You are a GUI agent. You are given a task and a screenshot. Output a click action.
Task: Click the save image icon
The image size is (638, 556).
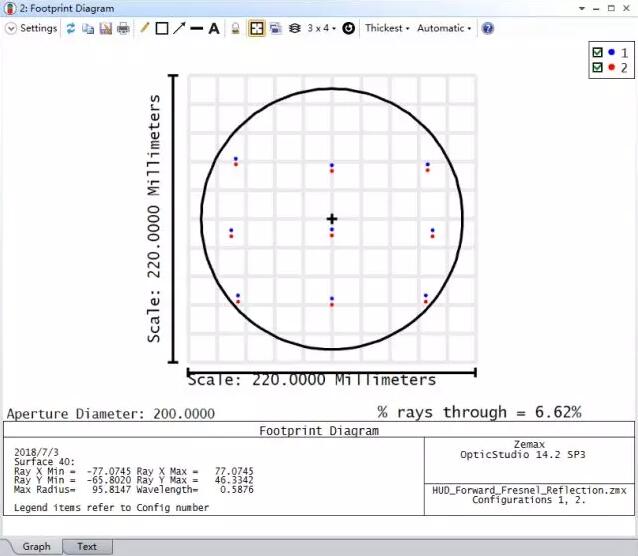pyautogui.click(x=105, y=28)
